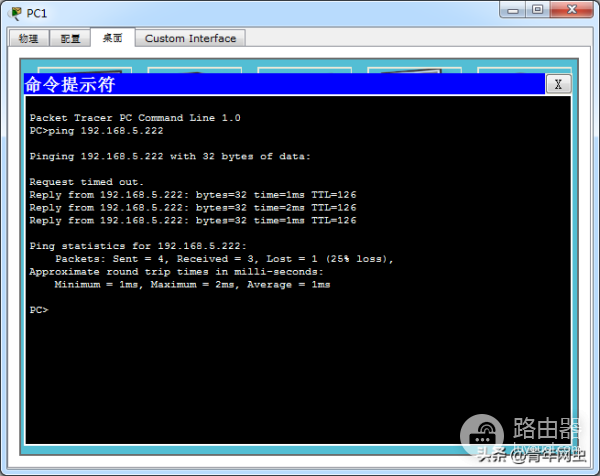Close the command prompt with X button
Screen dimensions: 600x476
pyautogui.click(x=558, y=84)
